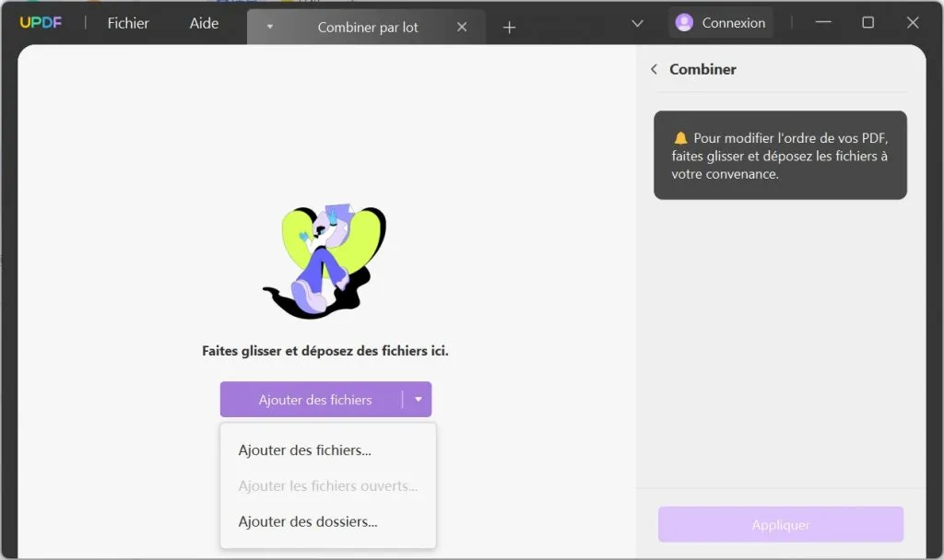Click the X to close the application
Image resolution: width=944 pixels, height=560 pixels.
[x=913, y=22]
